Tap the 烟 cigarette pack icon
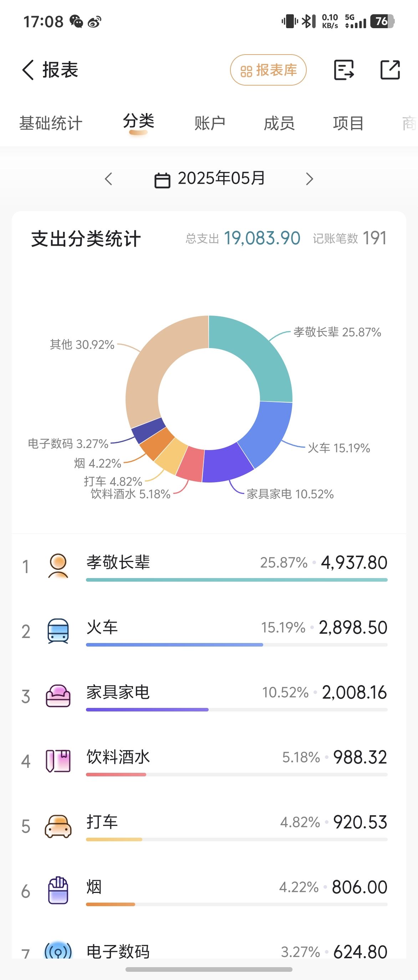This screenshot has width=418, height=980. [x=58, y=890]
